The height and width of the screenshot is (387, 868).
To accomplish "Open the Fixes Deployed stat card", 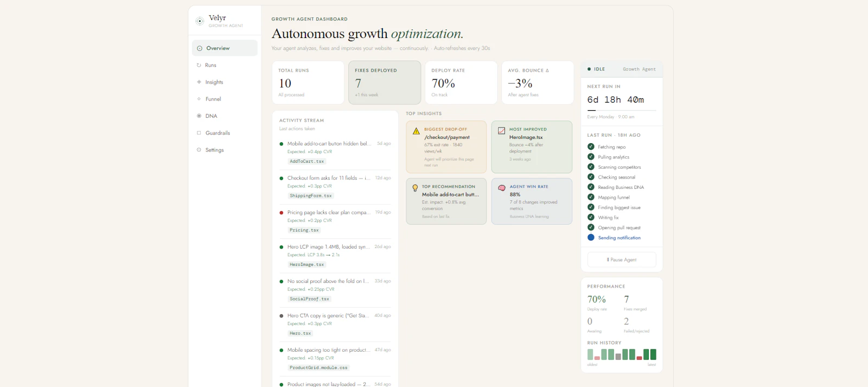I will point(385,83).
